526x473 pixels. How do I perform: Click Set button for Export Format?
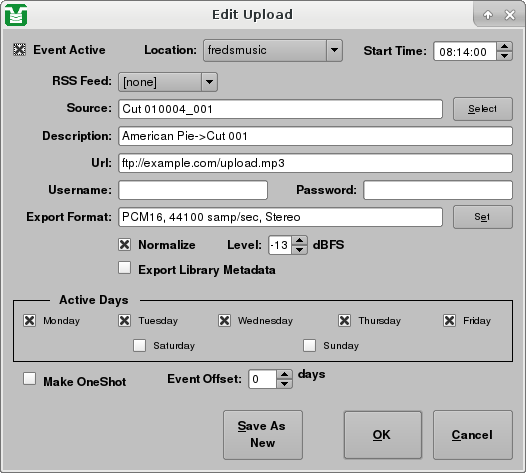pos(482,217)
